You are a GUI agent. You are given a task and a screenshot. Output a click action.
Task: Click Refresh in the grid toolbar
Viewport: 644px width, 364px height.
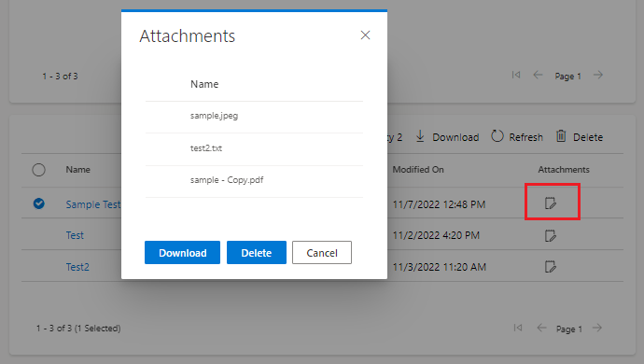click(517, 137)
